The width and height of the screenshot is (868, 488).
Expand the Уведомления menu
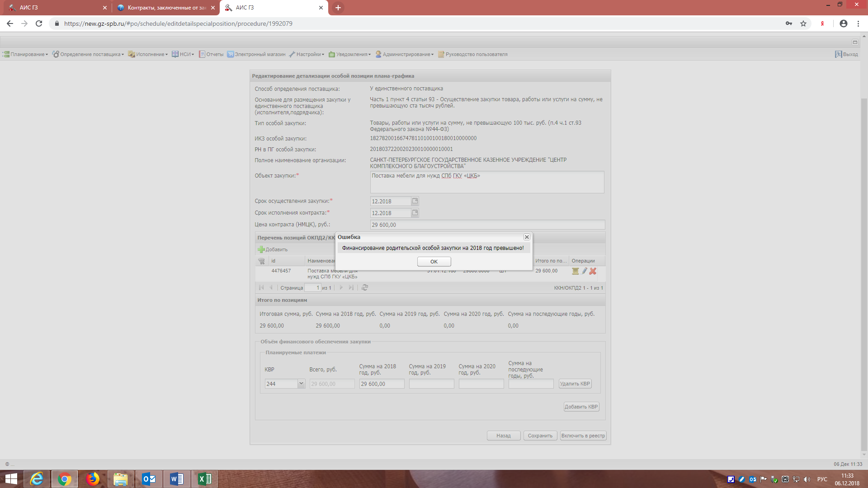coord(350,54)
